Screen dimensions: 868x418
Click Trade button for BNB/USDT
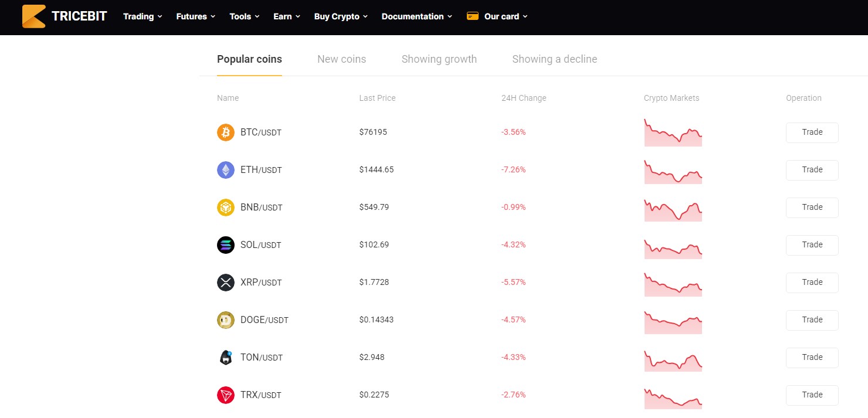point(812,208)
